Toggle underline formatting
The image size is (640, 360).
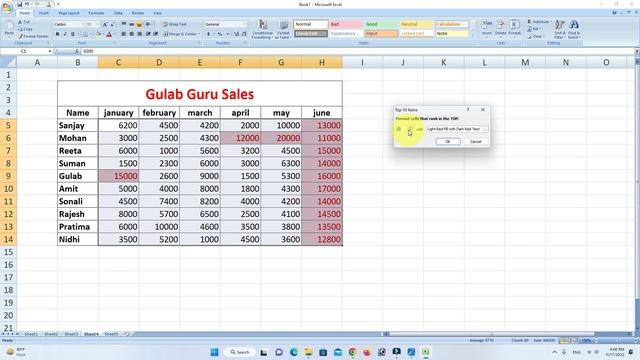[x=72, y=34]
